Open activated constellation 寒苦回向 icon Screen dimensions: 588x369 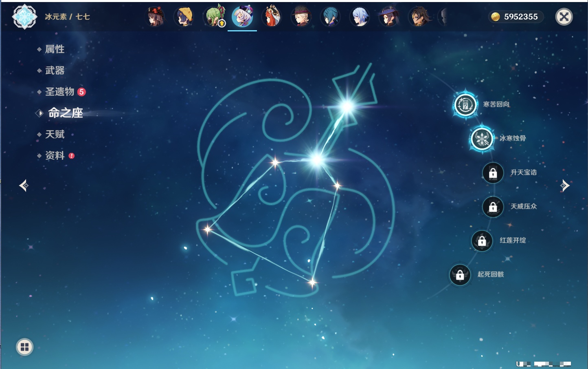click(x=465, y=105)
